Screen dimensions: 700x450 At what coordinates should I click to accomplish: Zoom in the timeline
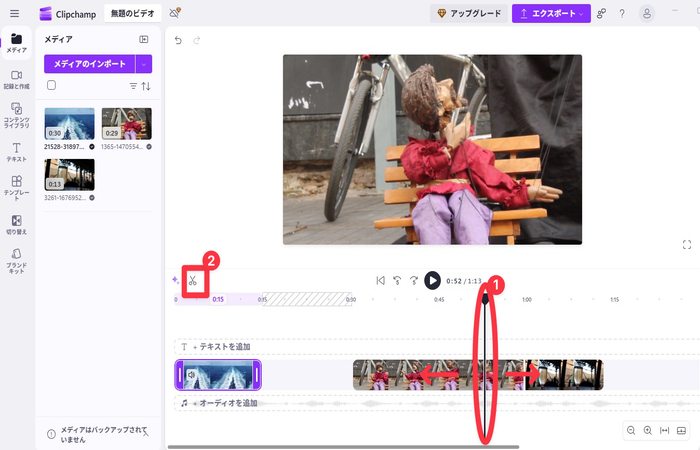tap(648, 430)
